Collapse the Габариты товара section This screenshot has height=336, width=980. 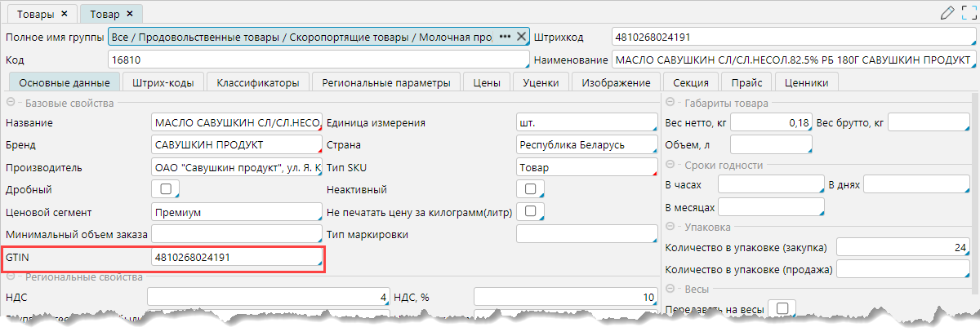pyautogui.click(x=670, y=103)
